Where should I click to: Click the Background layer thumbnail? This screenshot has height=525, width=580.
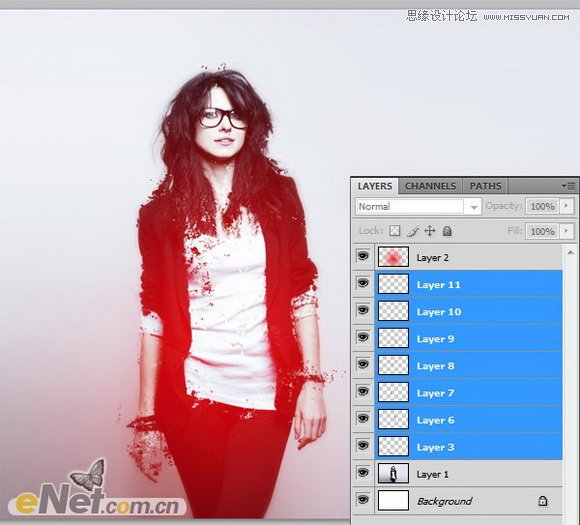(393, 501)
